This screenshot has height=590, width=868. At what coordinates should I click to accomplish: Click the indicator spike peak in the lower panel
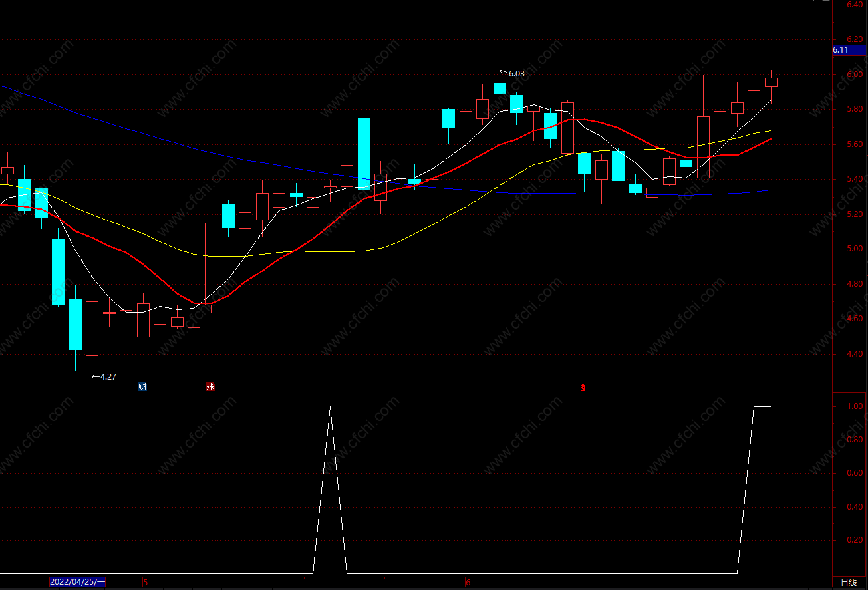[x=330, y=407]
